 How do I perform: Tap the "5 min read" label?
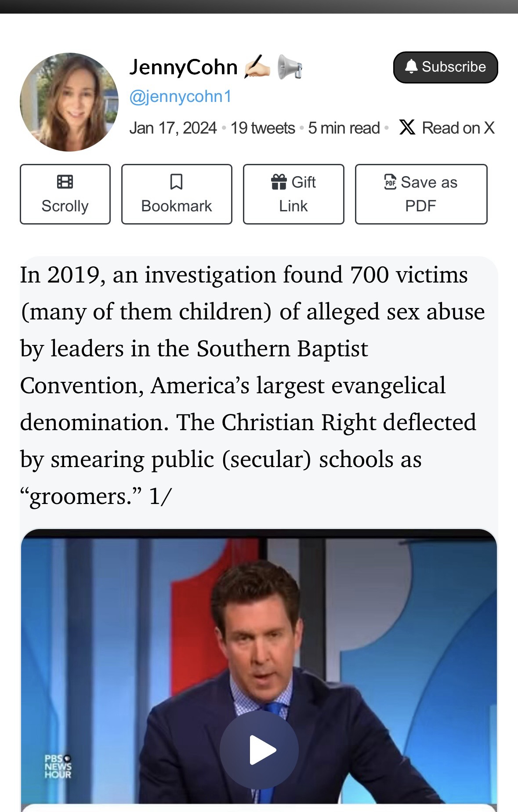(x=344, y=128)
